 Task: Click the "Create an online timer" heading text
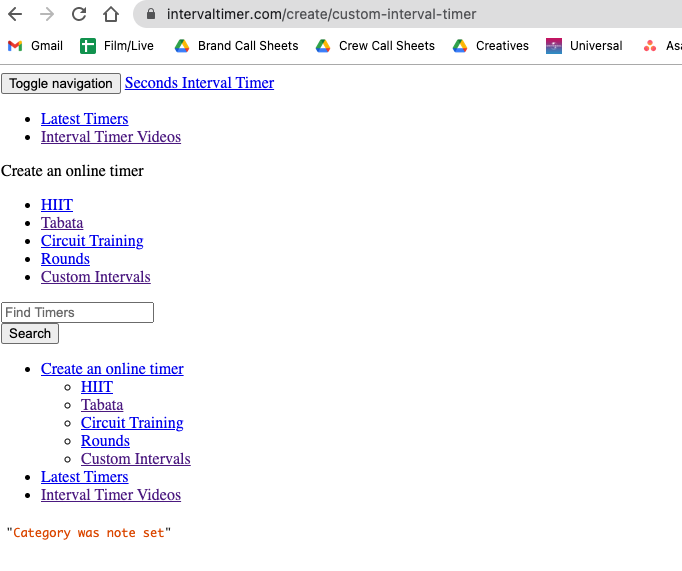pos(72,171)
